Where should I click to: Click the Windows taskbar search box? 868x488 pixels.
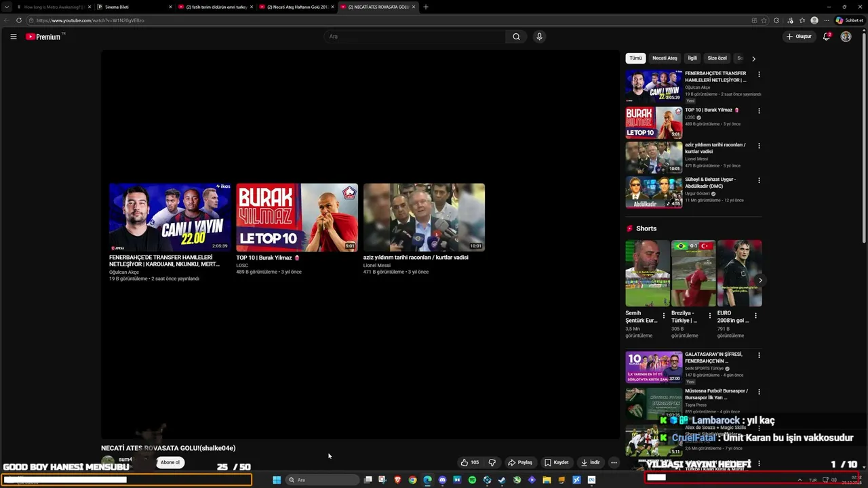[x=323, y=480]
